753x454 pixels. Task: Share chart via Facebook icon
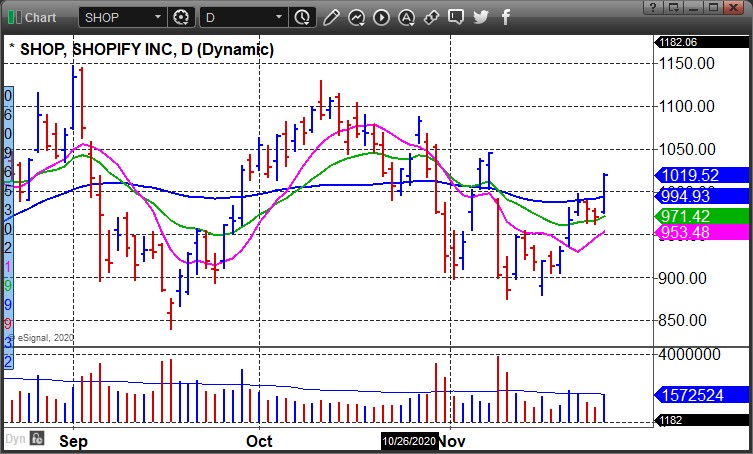pos(506,18)
